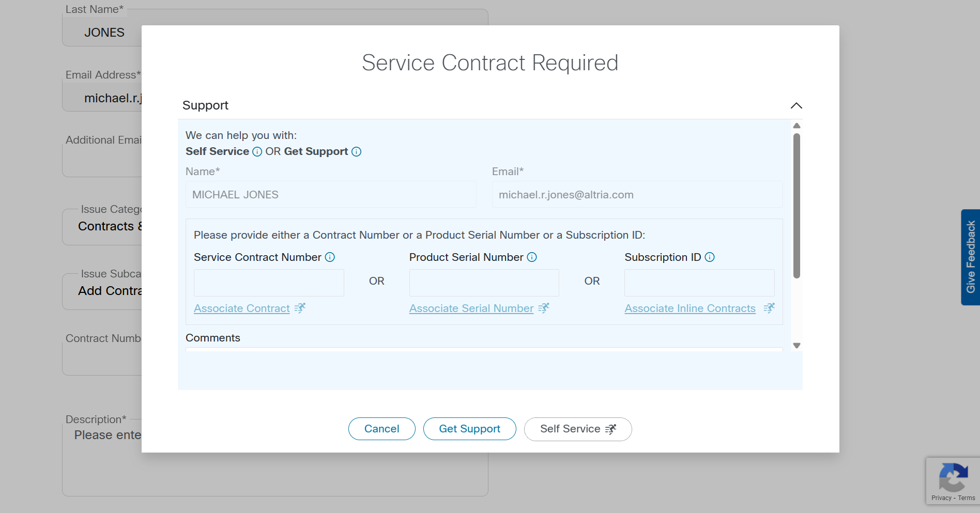Click running-figure icon beside Associate Inline Contracts
The height and width of the screenshot is (513, 980).
pos(769,308)
